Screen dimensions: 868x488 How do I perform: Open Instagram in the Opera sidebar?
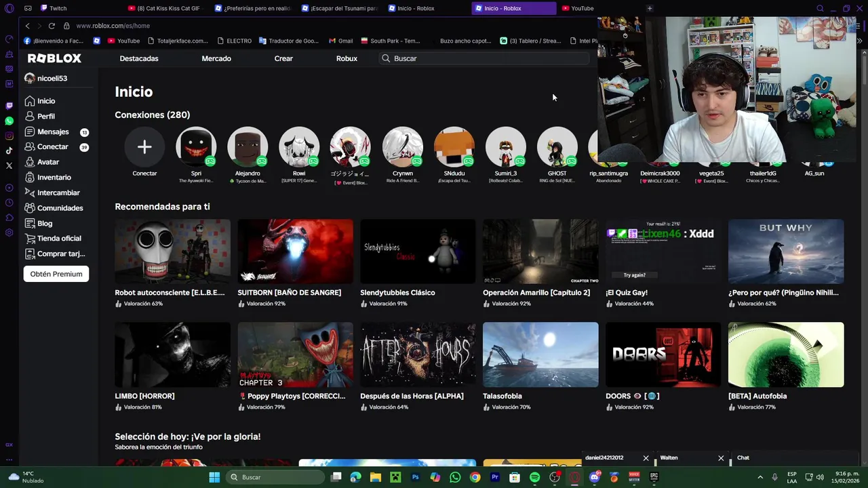[9, 136]
